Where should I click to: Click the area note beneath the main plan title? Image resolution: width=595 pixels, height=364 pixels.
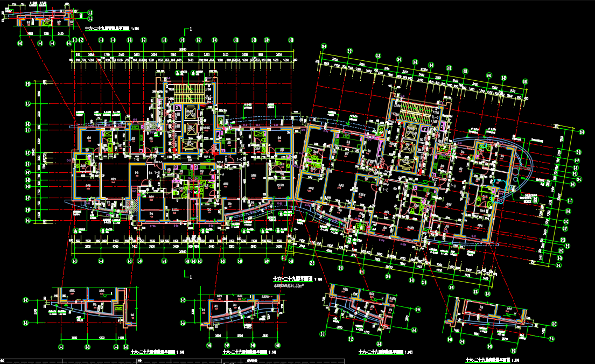(293, 286)
